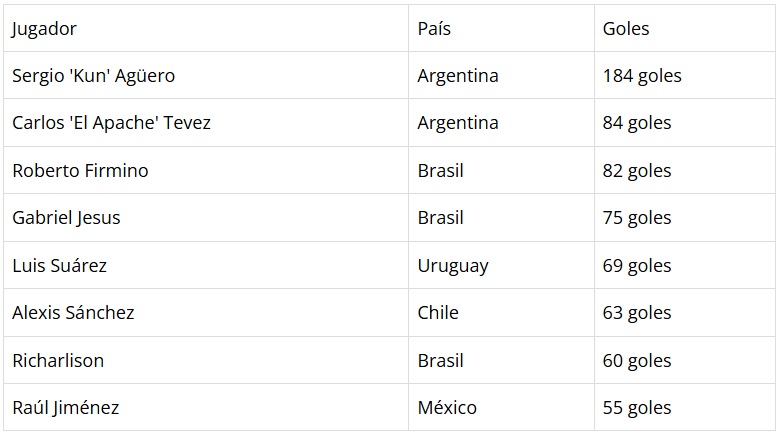The height and width of the screenshot is (434, 780).
Task: Click the 75 goles cell
Action: click(x=637, y=218)
